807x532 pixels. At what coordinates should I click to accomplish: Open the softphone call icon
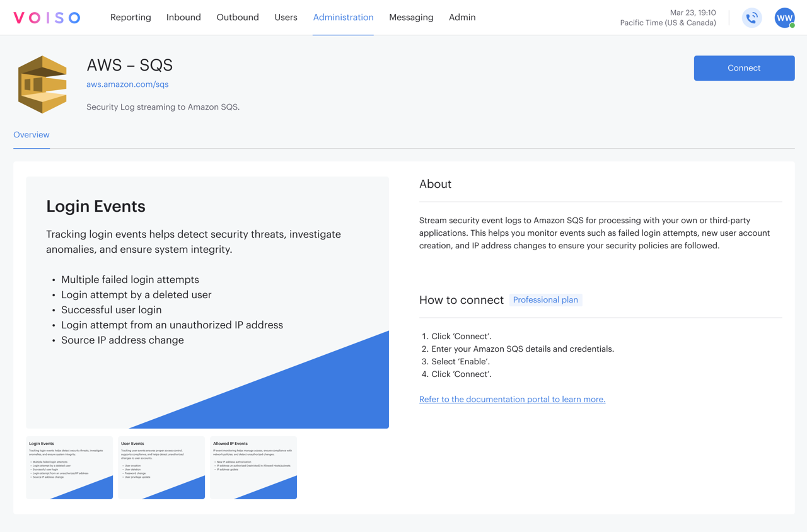tap(752, 18)
